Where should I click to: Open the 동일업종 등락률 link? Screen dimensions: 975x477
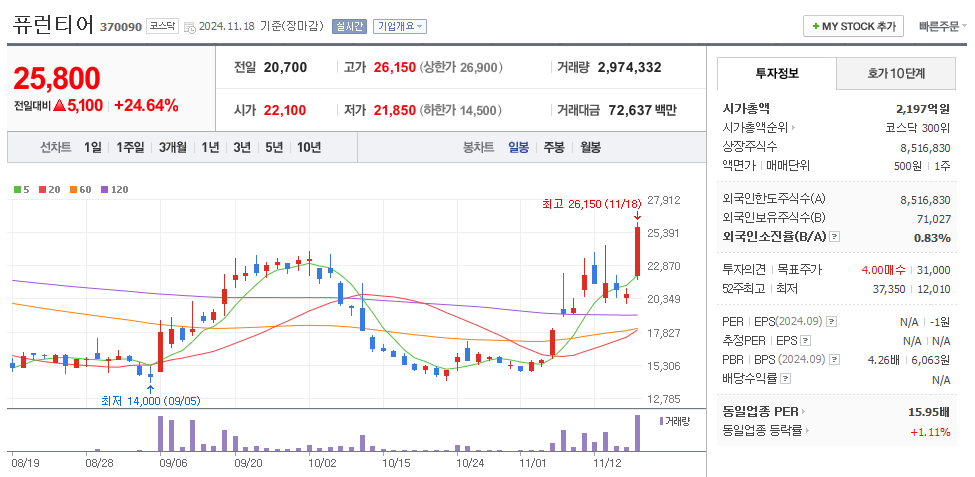pyautogui.click(x=762, y=430)
